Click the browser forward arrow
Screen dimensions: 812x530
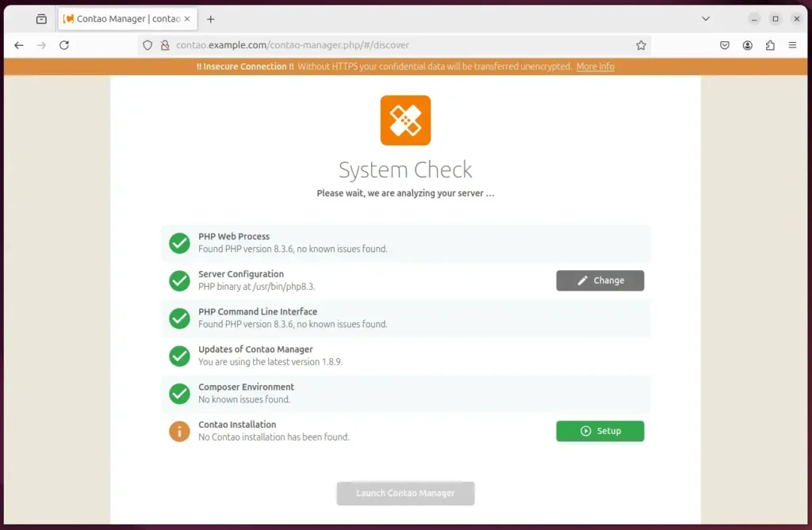(41, 45)
